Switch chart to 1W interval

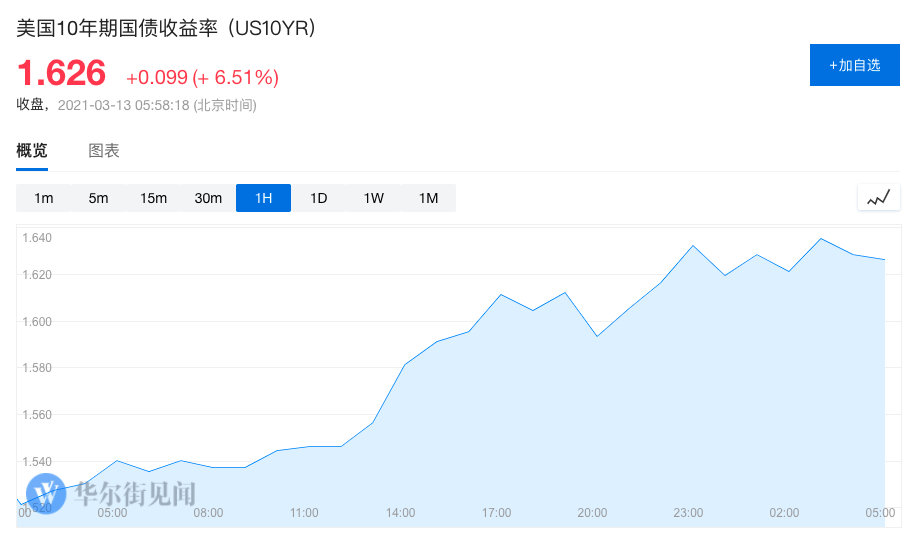(373, 198)
